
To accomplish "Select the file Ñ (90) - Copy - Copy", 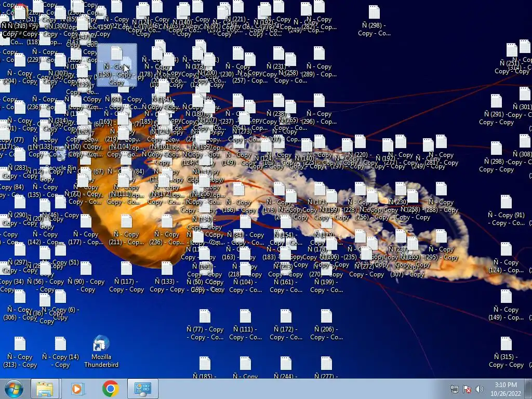I will 86,277.
